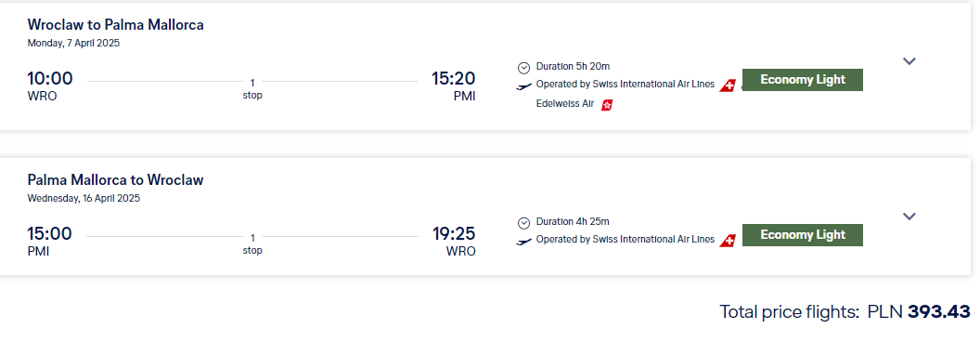Select the Palma Mallorca to Wroclaw heading

pyautogui.click(x=116, y=179)
